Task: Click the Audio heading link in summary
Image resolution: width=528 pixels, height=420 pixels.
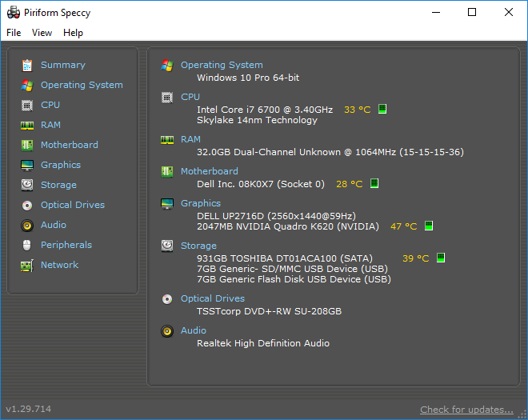Action: point(194,330)
